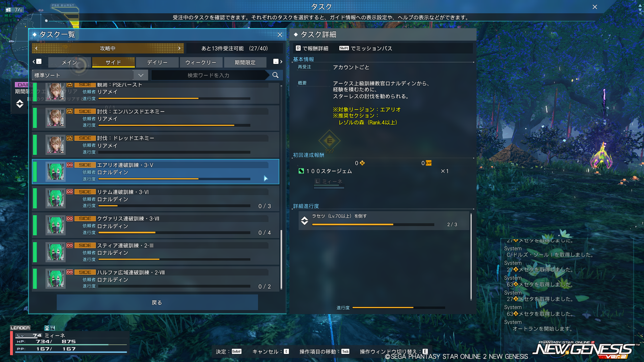Click the キャンセル key hint
644x362 pixels.
pyautogui.click(x=271, y=351)
